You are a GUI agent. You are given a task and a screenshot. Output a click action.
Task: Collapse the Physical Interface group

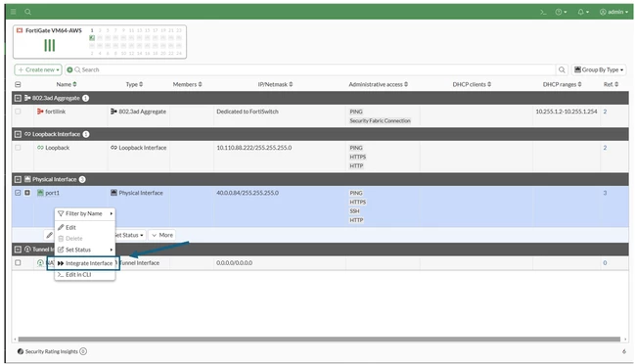tap(18, 179)
